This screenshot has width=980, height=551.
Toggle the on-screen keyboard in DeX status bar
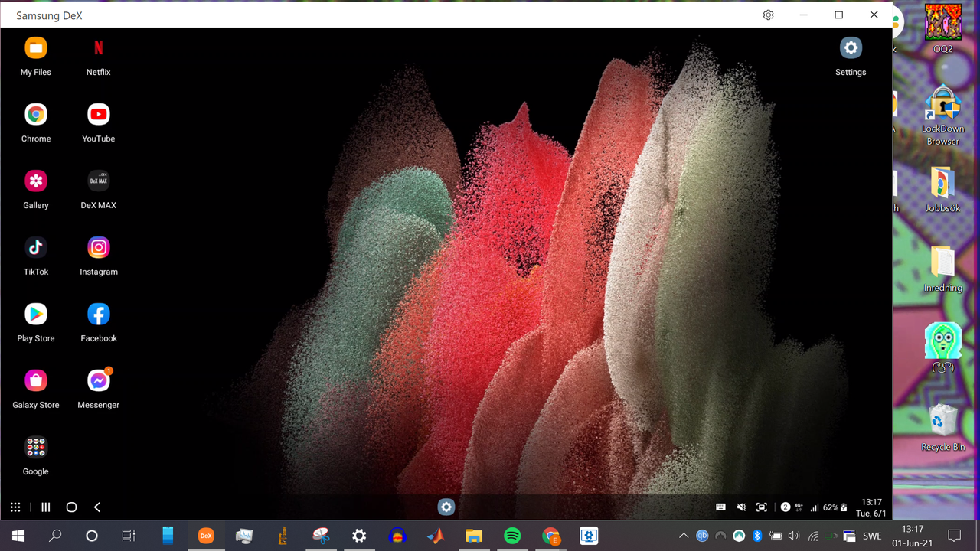tap(720, 507)
